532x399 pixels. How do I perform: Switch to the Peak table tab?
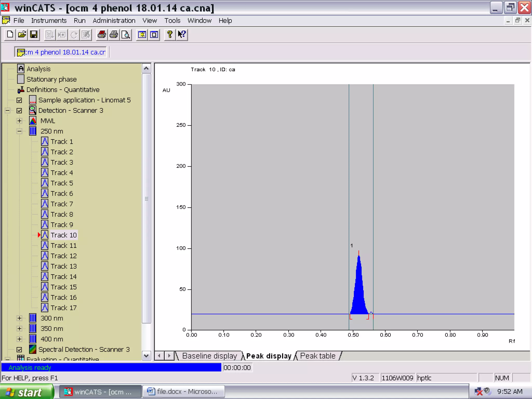pyautogui.click(x=317, y=356)
